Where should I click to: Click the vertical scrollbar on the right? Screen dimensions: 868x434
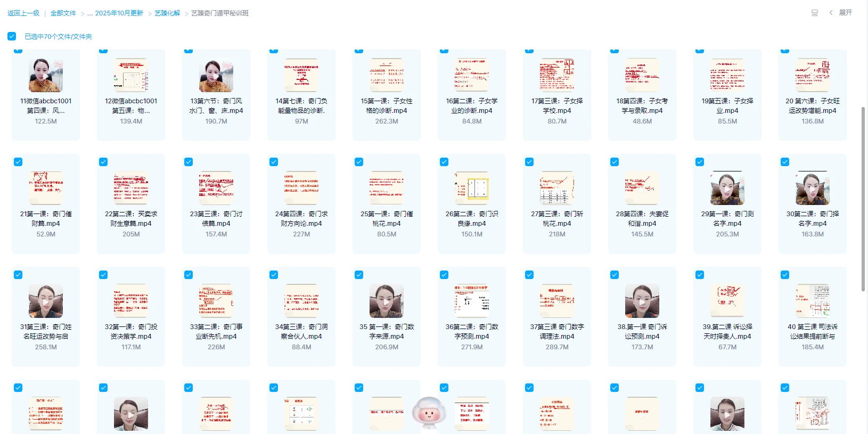(x=863, y=199)
